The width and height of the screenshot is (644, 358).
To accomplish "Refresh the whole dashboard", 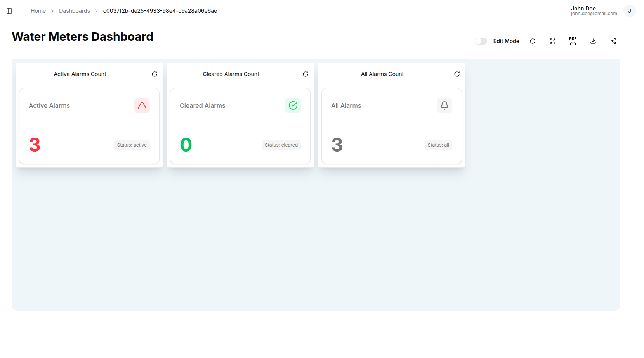I will tap(533, 41).
